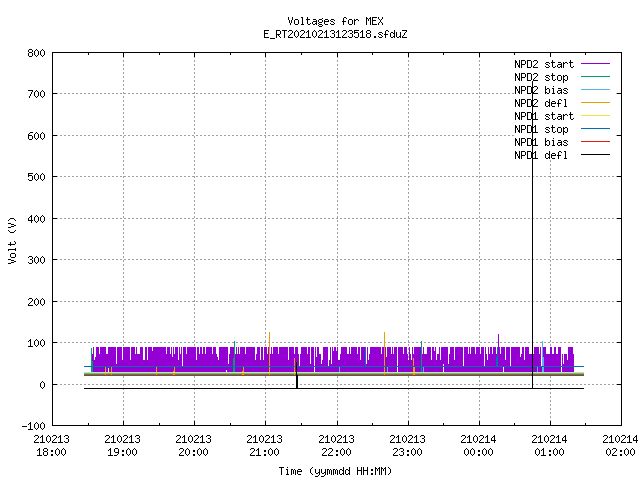The width and height of the screenshot is (640, 480).
Task: Click the 'NPD2 start' legend label
Action: (544, 64)
